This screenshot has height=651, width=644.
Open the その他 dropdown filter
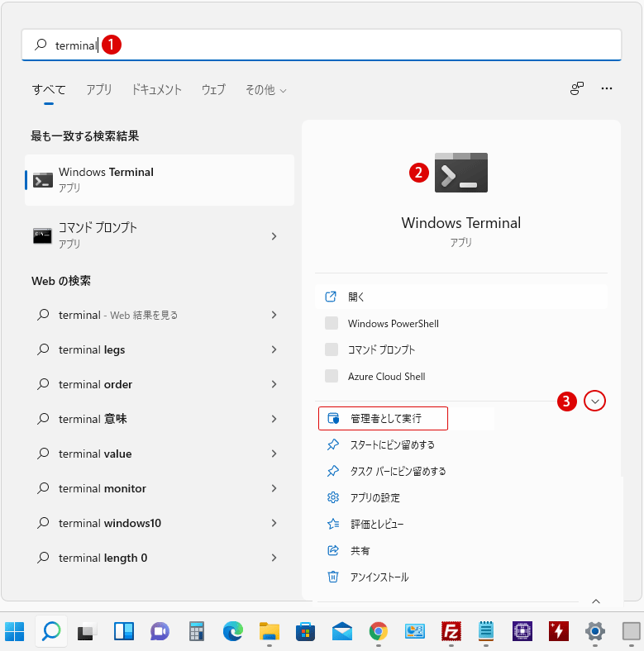point(266,90)
